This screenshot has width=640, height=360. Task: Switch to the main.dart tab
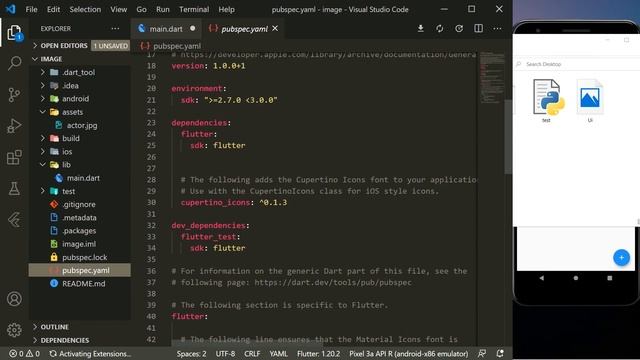(166, 29)
